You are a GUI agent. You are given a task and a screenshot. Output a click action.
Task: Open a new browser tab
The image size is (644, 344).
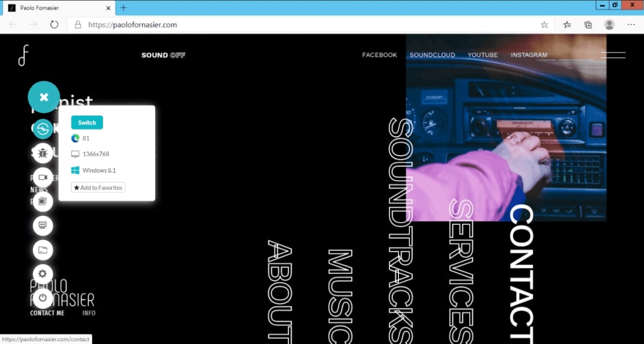[124, 8]
